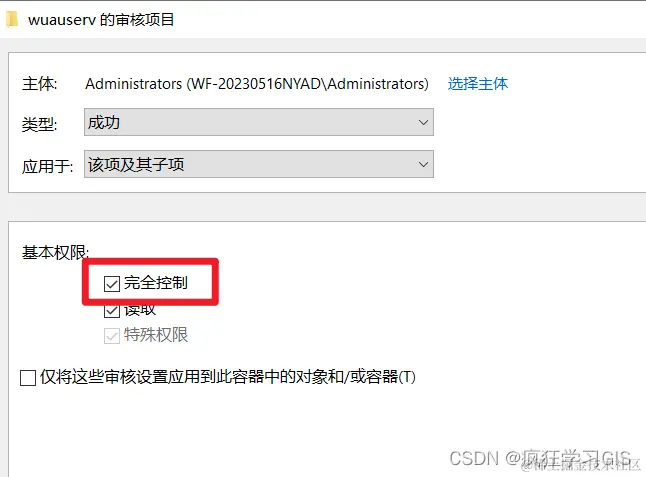
Task: Click the CSDN watermark text
Action: tap(540, 458)
